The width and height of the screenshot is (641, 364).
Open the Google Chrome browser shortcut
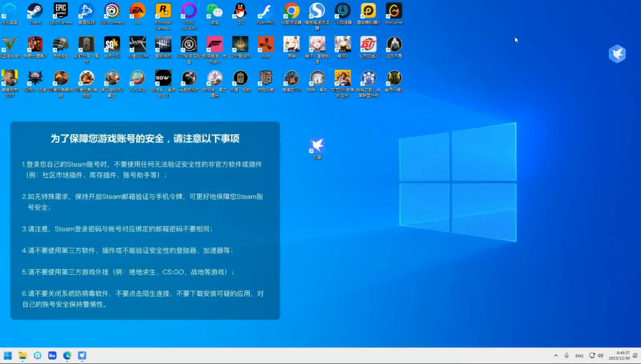(x=291, y=12)
